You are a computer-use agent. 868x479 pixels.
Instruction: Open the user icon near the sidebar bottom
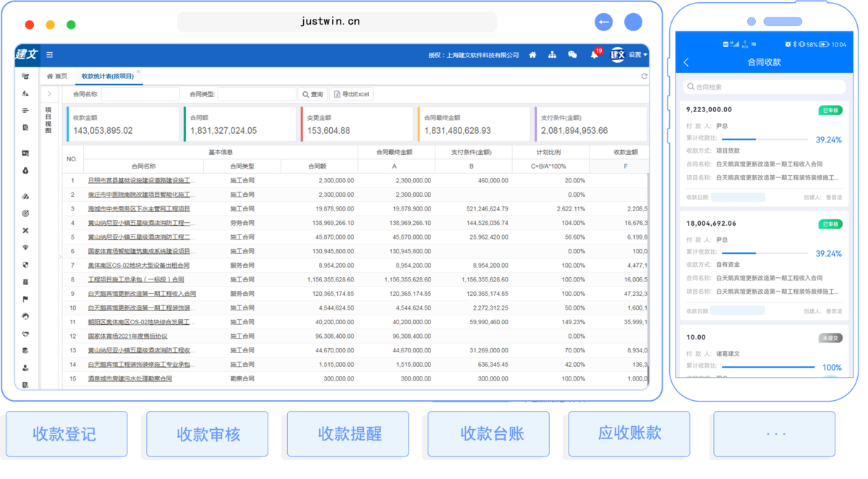[x=25, y=368]
